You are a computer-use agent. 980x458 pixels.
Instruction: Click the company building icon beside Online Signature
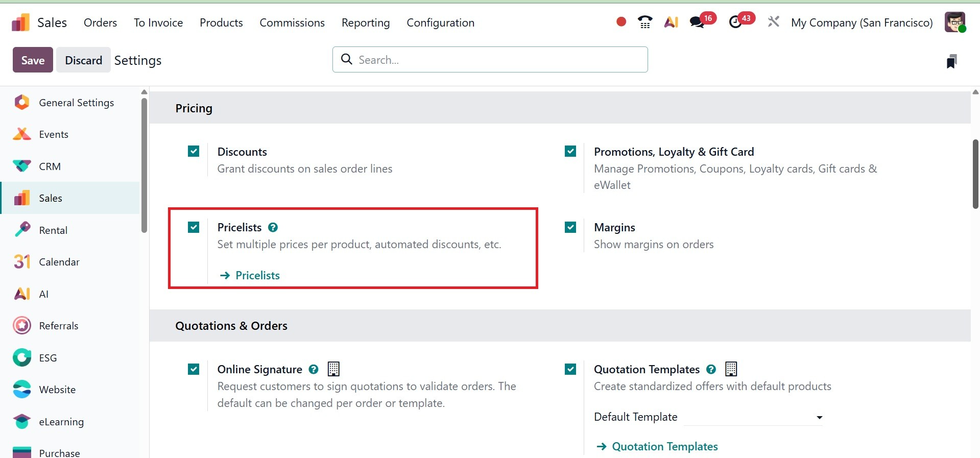333,369
